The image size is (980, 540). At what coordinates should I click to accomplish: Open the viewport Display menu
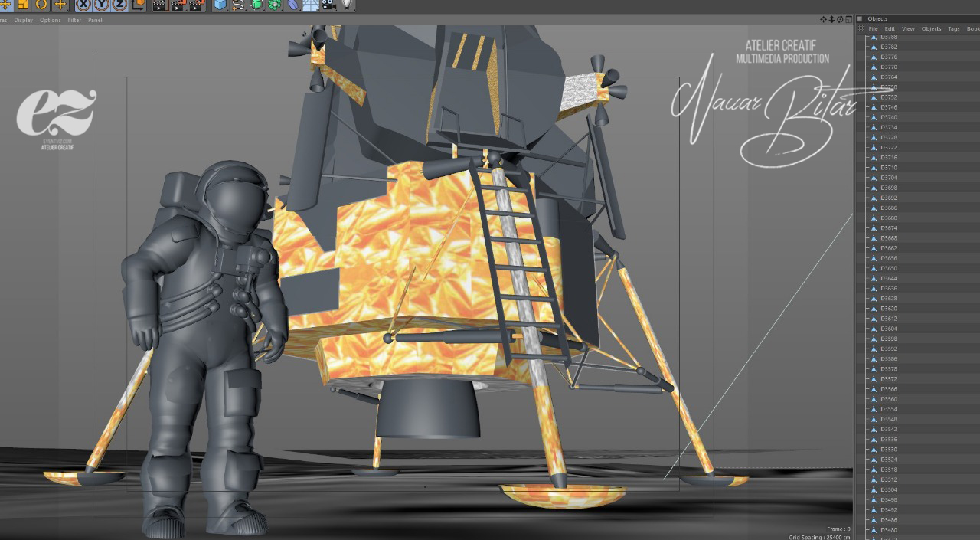point(23,20)
